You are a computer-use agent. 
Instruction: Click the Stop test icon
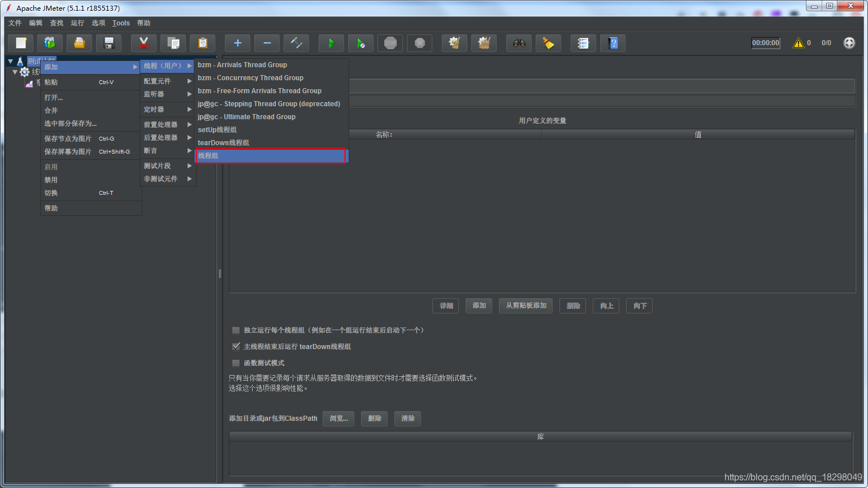click(x=390, y=43)
